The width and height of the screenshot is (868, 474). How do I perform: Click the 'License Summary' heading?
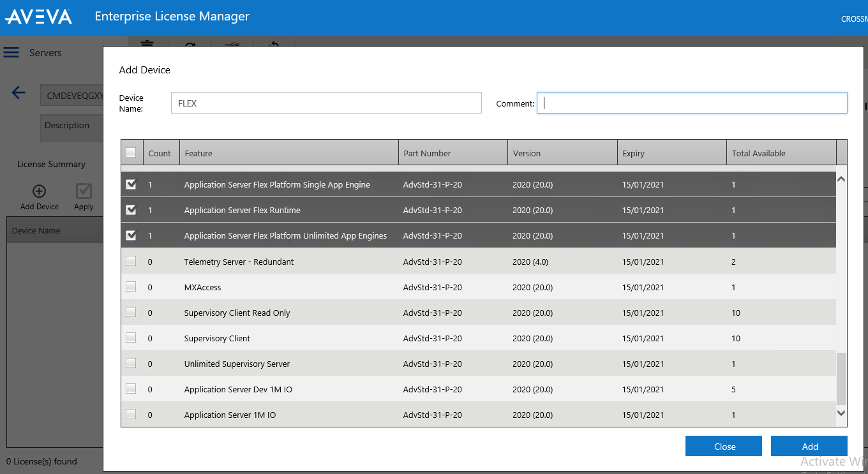(51, 164)
